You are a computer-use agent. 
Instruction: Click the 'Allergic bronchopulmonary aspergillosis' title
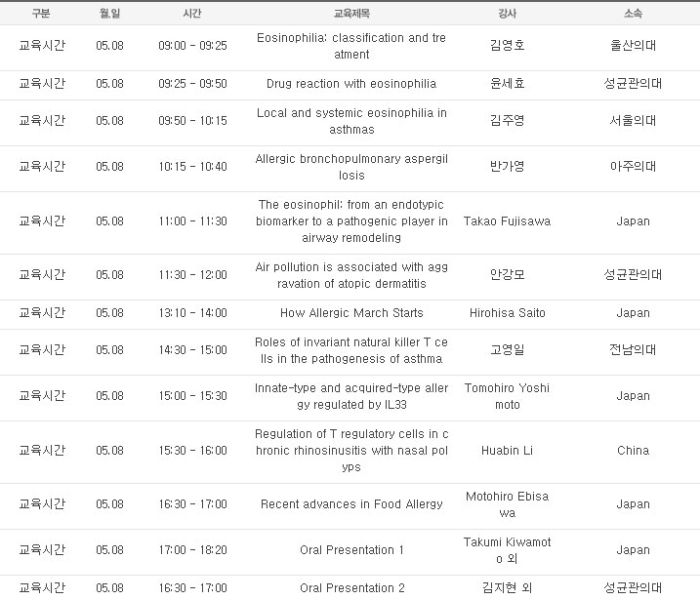[x=351, y=167]
